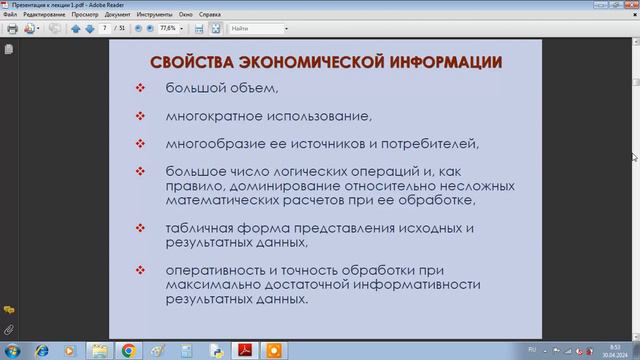Open the Окно menu
The width and height of the screenshot is (640, 360).
coord(185,14)
